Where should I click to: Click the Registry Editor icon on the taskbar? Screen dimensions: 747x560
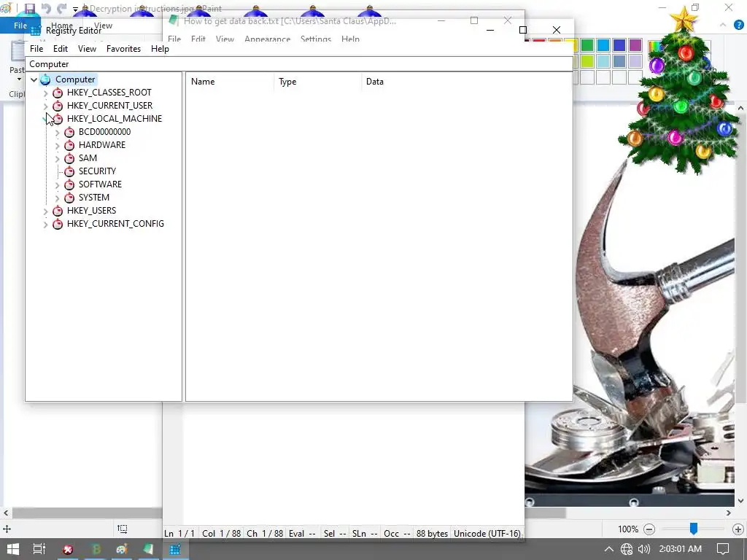(x=175, y=549)
